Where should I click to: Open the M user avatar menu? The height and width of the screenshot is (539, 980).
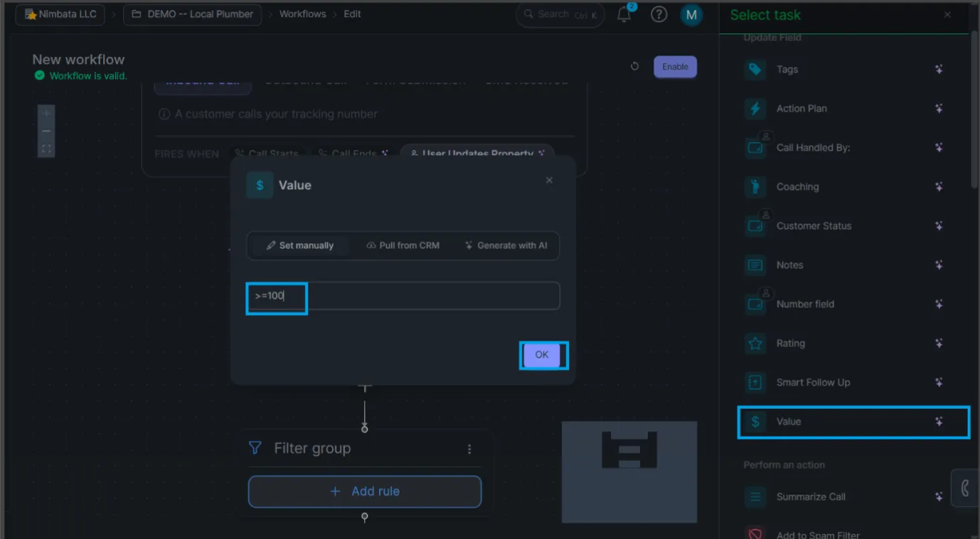coord(691,14)
